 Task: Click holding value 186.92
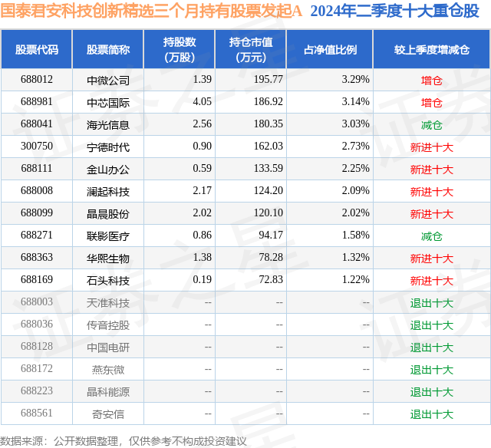click(x=268, y=102)
